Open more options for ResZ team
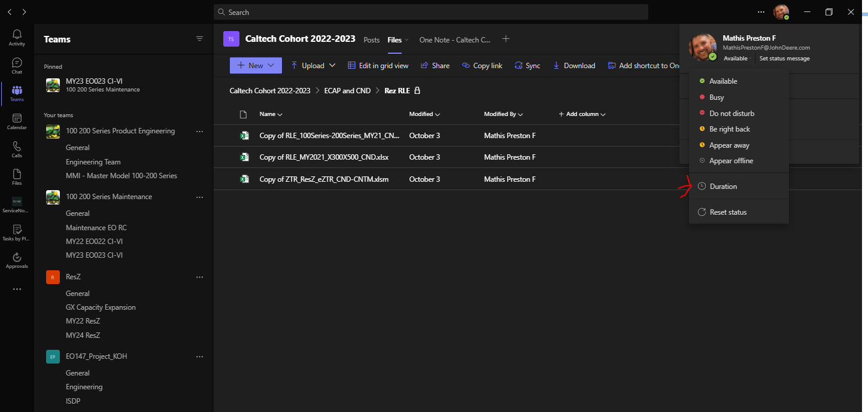868x412 pixels. coord(200,277)
